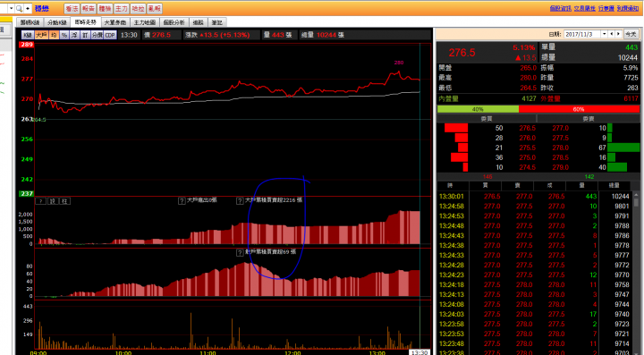Click the 今天 today button
Viewport: 644px width, 355px height.
(631, 34)
